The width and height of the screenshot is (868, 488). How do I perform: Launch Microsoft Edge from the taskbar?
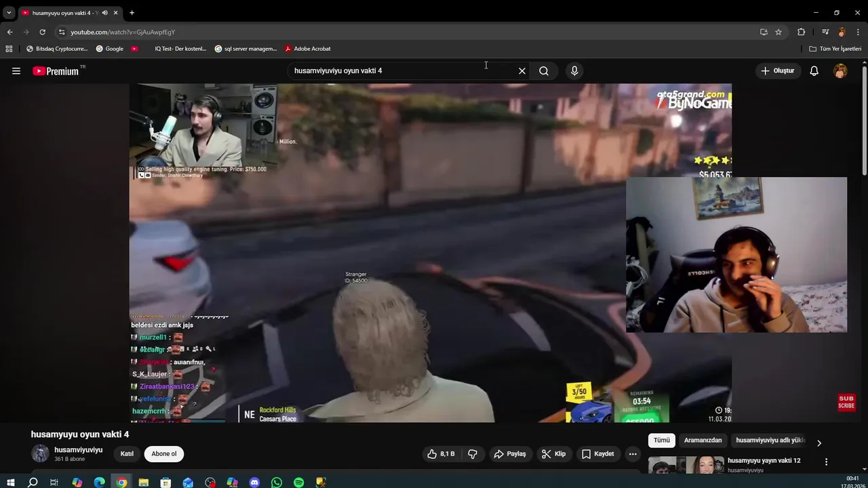click(x=100, y=483)
